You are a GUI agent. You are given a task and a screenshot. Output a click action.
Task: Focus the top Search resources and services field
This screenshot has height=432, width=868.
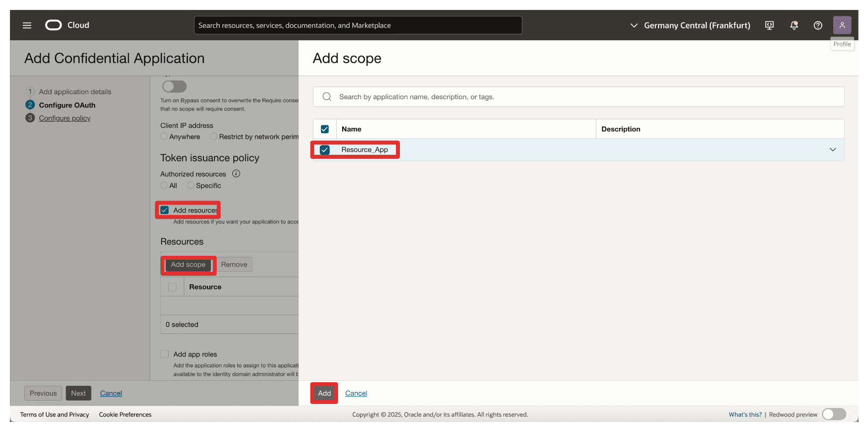point(358,25)
